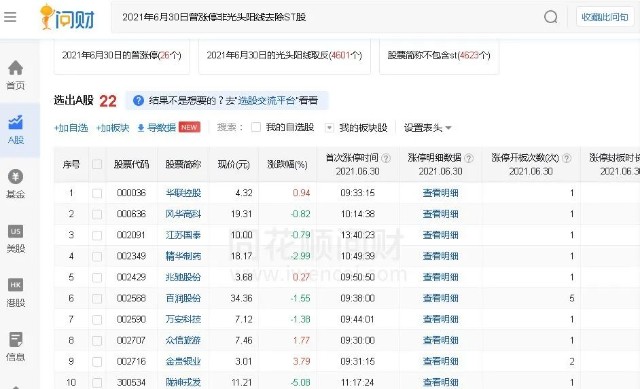This screenshot has height=389, width=640.
Task: Open the 美股 US stocks icon
Action: pos(16,231)
